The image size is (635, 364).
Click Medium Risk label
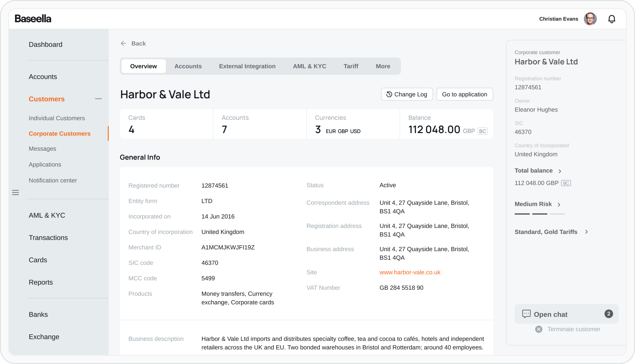[533, 204]
